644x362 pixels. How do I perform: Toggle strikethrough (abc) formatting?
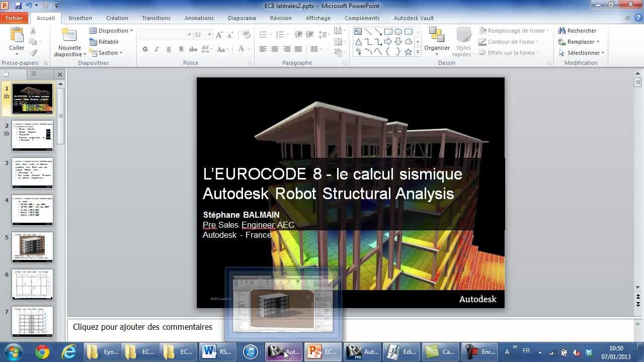pyautogui.click(x=193, y=49)
